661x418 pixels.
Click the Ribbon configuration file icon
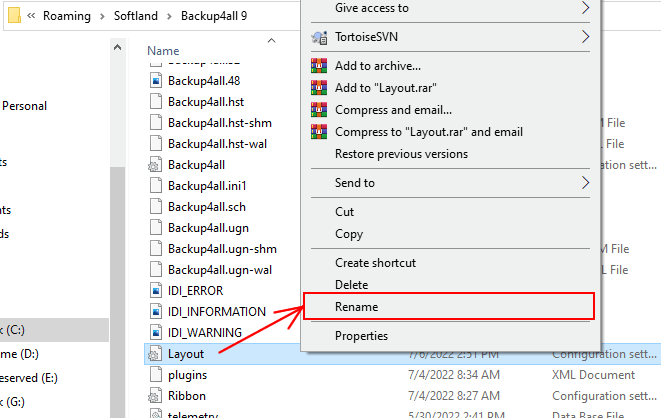click(x=155, y=396)
